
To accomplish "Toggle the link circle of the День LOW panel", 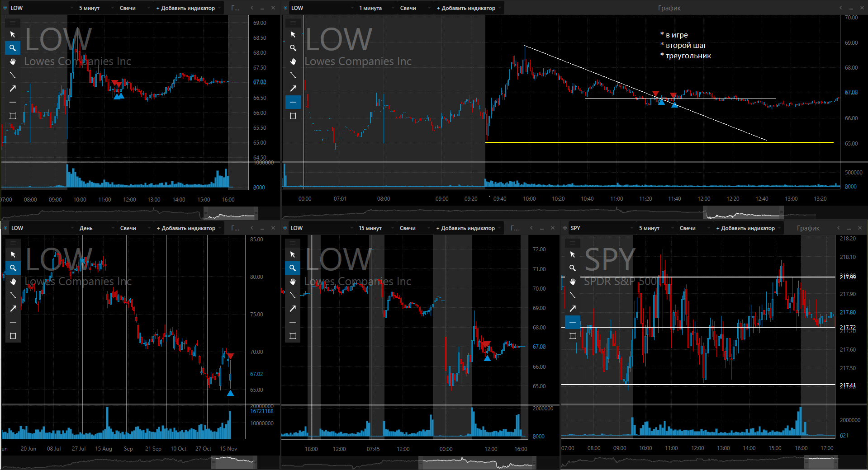I will point(5,228).
